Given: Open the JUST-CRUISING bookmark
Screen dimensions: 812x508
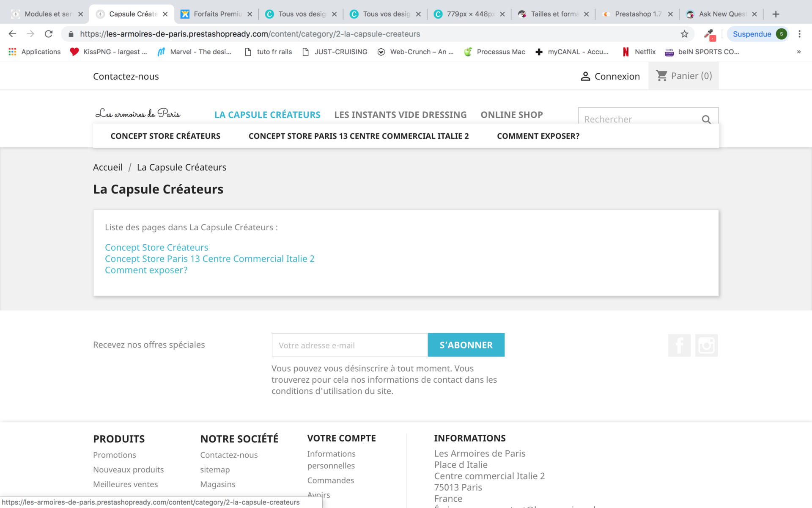Looking at the screenshot, I should click(x=335, y=52).
